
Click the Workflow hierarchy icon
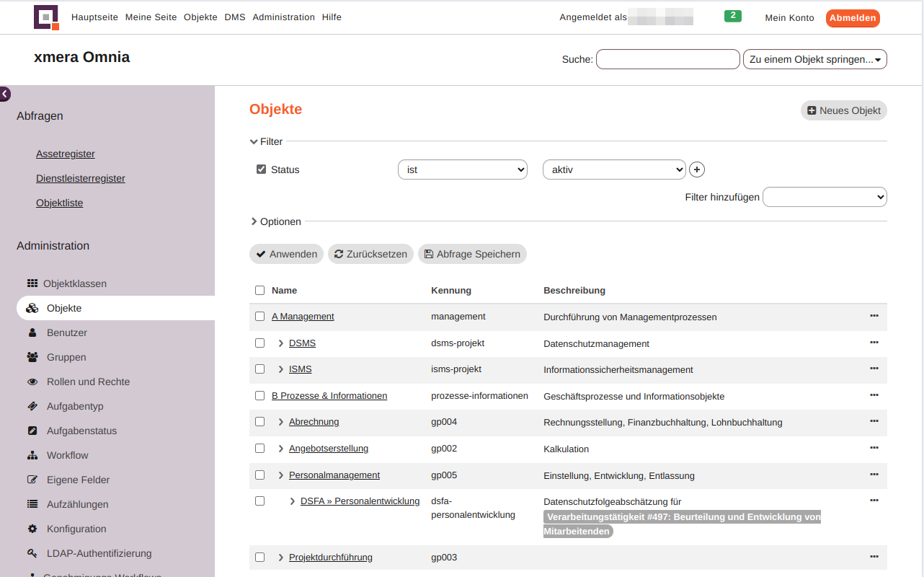pos(32,455)
